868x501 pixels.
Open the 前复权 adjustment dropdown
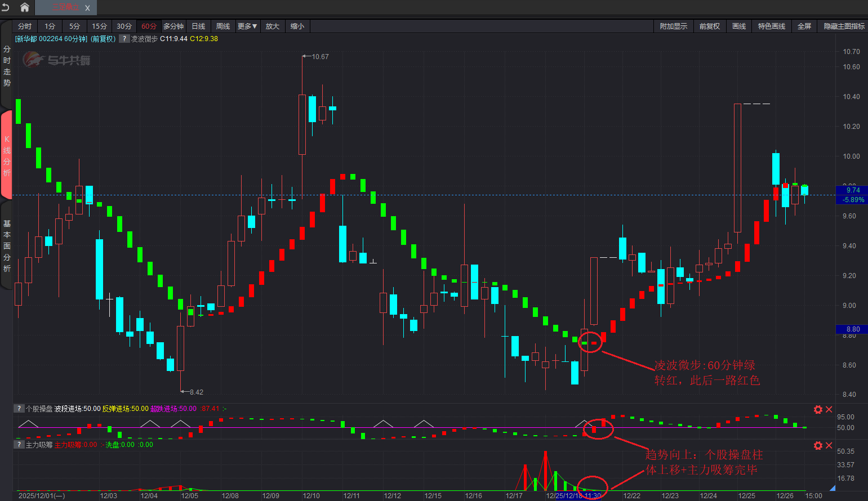point(709,26)
